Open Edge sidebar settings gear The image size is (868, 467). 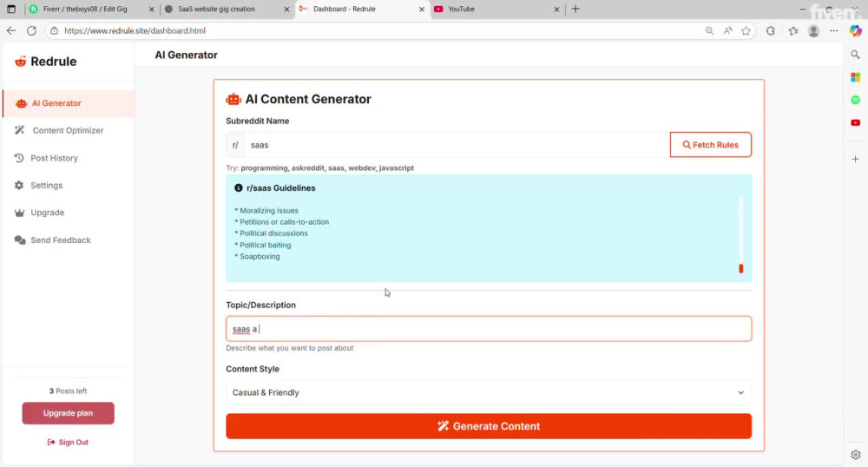tap(855, 455)
